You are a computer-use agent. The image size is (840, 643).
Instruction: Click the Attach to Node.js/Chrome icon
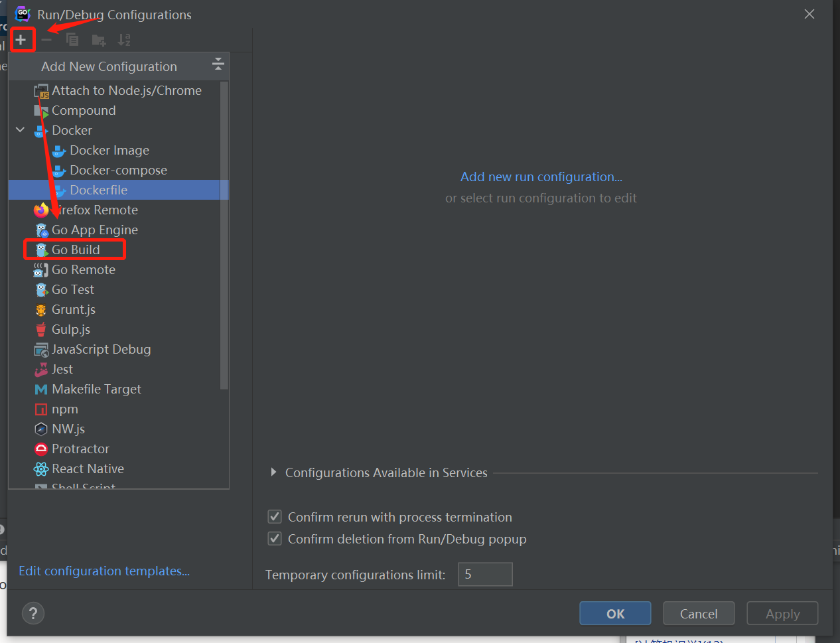pyautogui.click(x=41, y=91)
